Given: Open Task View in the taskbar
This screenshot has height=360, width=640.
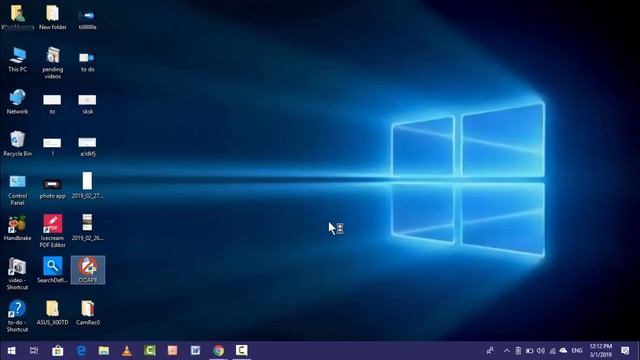Looking at the screenshot, I should pyautogui.click(x=34, y=351).
